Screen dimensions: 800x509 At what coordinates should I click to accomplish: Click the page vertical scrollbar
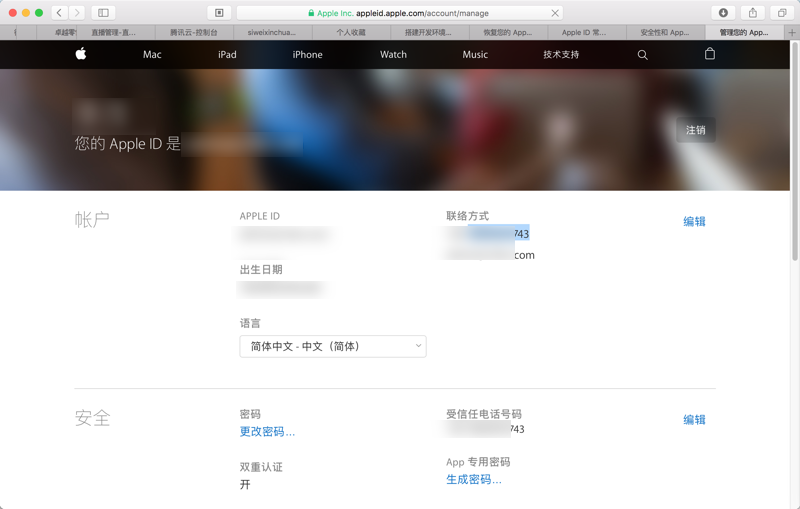[x=794, y=153]
